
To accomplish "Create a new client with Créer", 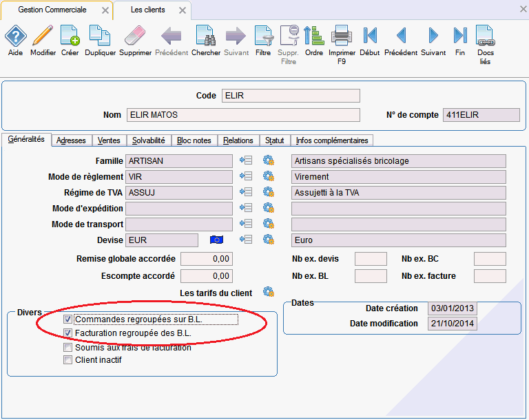I will [70, 36].
